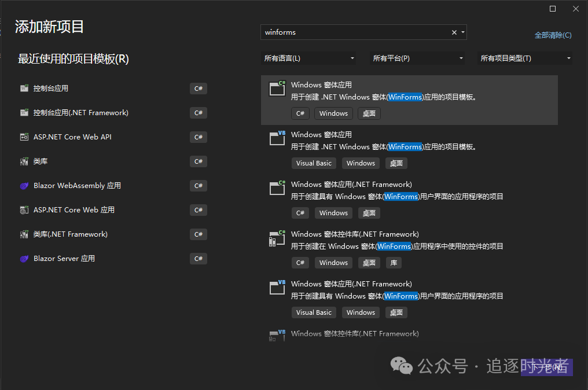This screenshot has height=390, width=588.
Task: Click the 桌面 tag on the first C# result
Action: pos(369,113)
